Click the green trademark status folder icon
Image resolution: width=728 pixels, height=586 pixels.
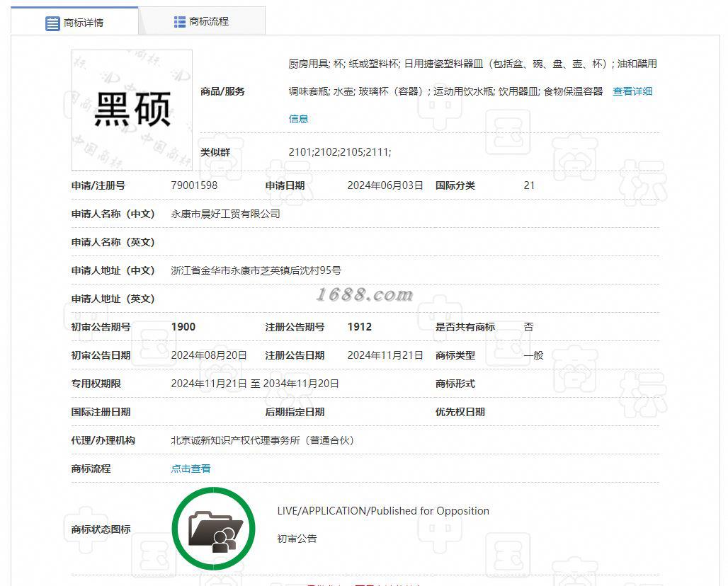pyautogui.click(x=214, y=529)
